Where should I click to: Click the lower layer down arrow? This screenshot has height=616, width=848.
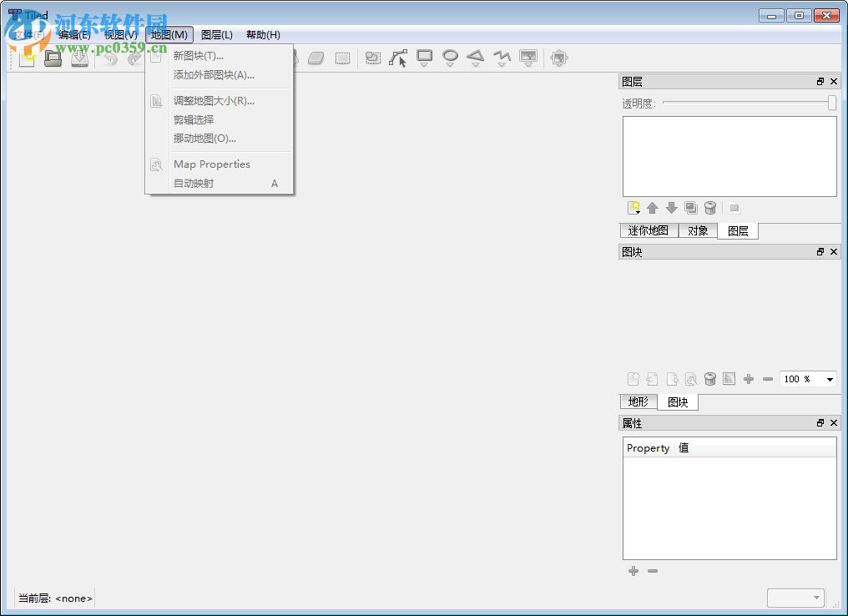(672, 208)
